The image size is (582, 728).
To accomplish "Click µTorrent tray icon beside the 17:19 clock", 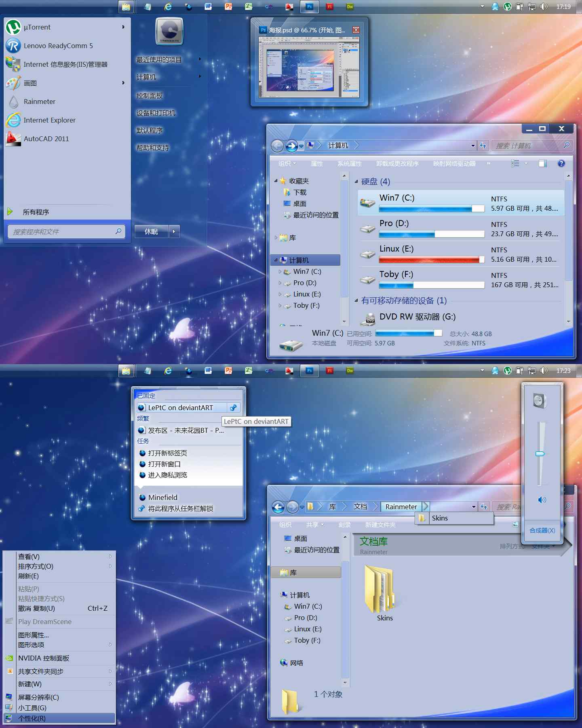I will pyautogui.click(x=508, y=6).
